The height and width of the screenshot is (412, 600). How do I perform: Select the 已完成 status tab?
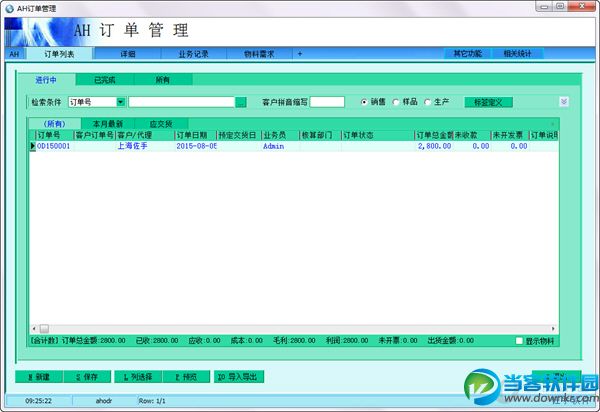tap(105, 80)
